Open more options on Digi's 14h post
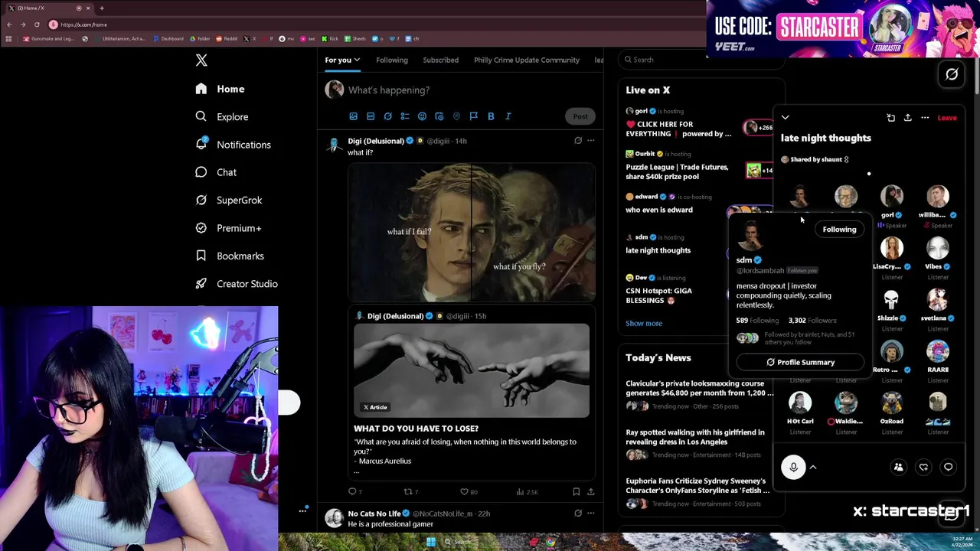The width and height of the screenshot is (980, 551). 590,141
